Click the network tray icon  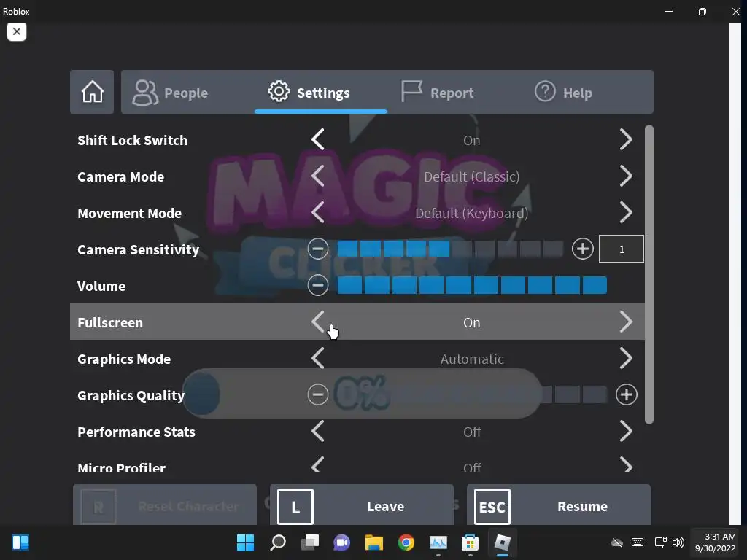pyautogui.click(x=660, y=542)
